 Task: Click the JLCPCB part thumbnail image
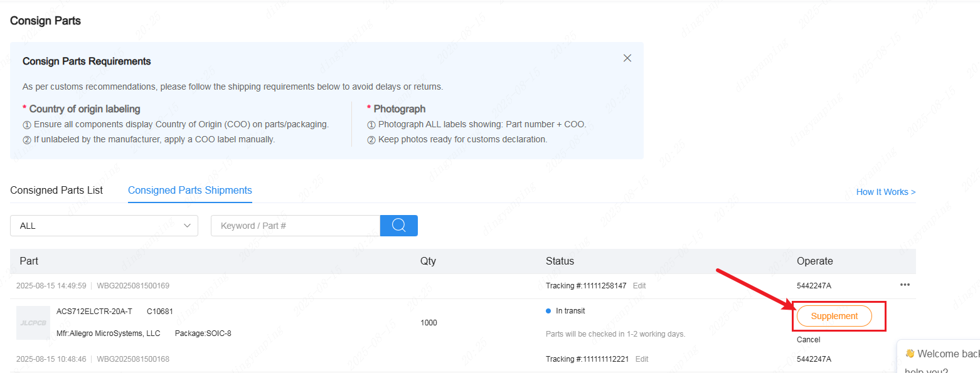[x=33, y=323]
